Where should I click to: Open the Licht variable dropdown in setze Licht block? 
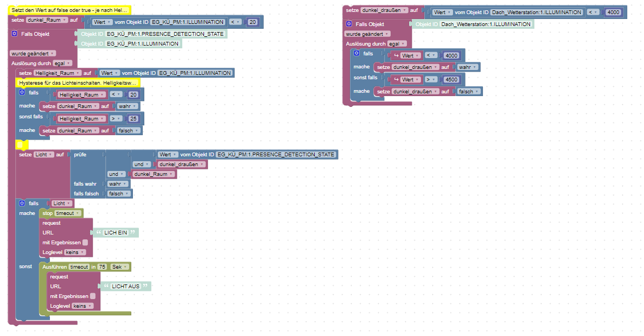43,155
